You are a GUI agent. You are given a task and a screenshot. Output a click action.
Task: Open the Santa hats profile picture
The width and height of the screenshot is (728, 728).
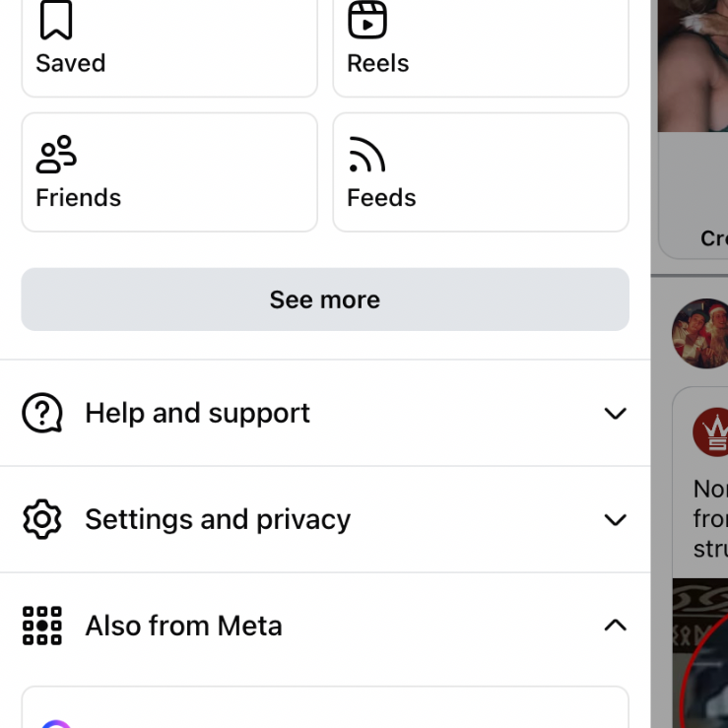pos(700,334)
